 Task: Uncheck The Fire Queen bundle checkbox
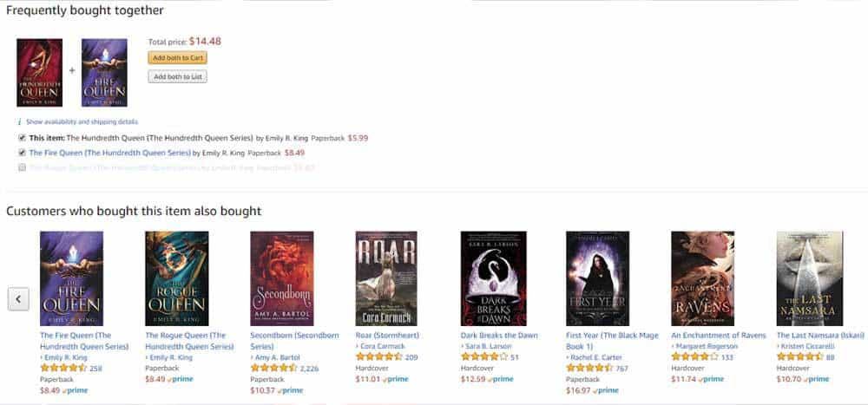coord(23,153)
